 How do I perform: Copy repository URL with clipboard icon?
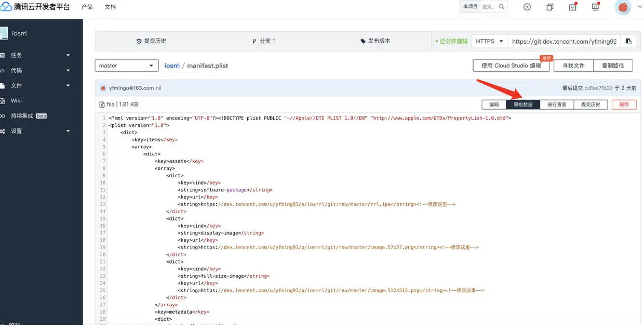[x=628, y=41]
